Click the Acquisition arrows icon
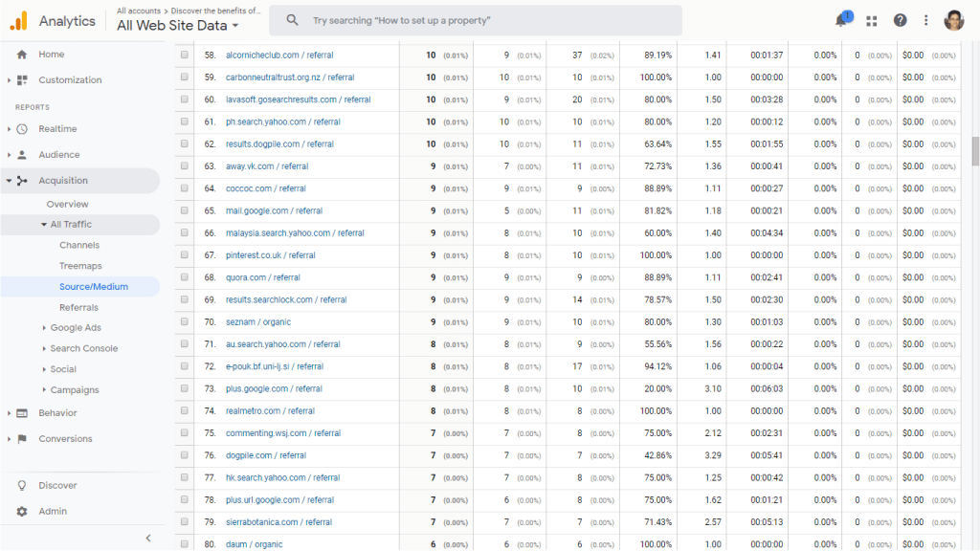980x551 pixels. coord(22,181)
